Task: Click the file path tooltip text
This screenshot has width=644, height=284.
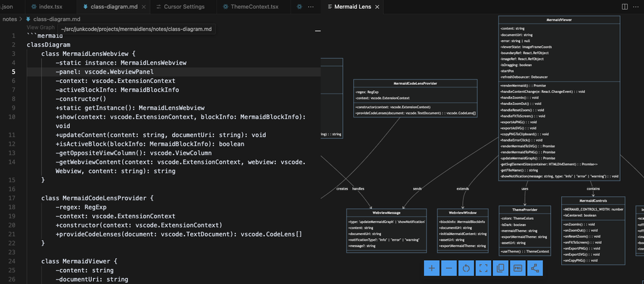Action: tap(136, 29)
